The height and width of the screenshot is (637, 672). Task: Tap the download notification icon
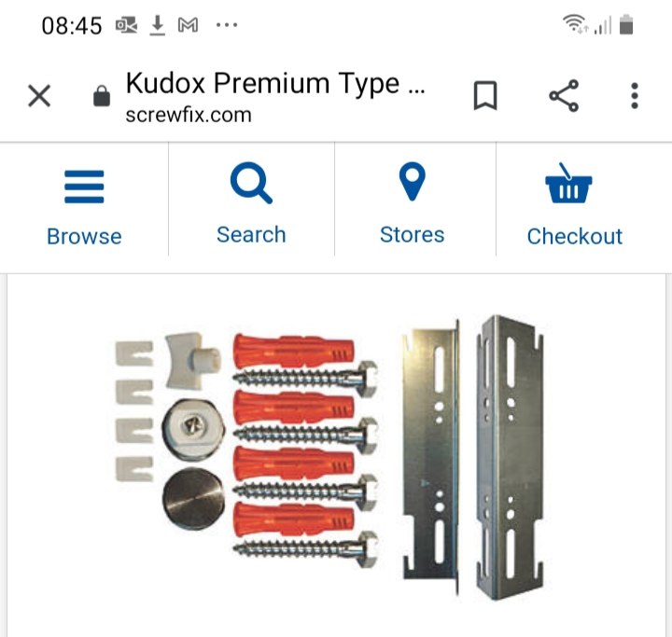158,25
